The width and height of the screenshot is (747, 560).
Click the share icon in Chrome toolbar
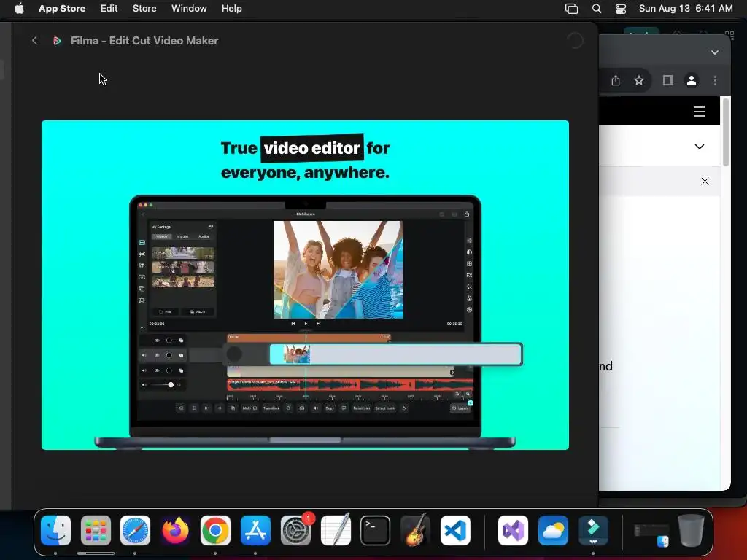[x=616, y=80]
